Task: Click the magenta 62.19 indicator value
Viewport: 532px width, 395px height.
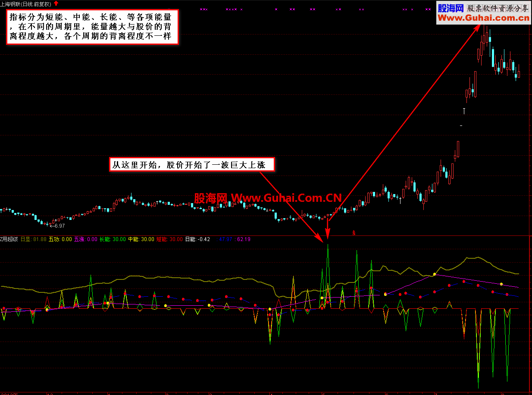Action: (x=244, y=239)
